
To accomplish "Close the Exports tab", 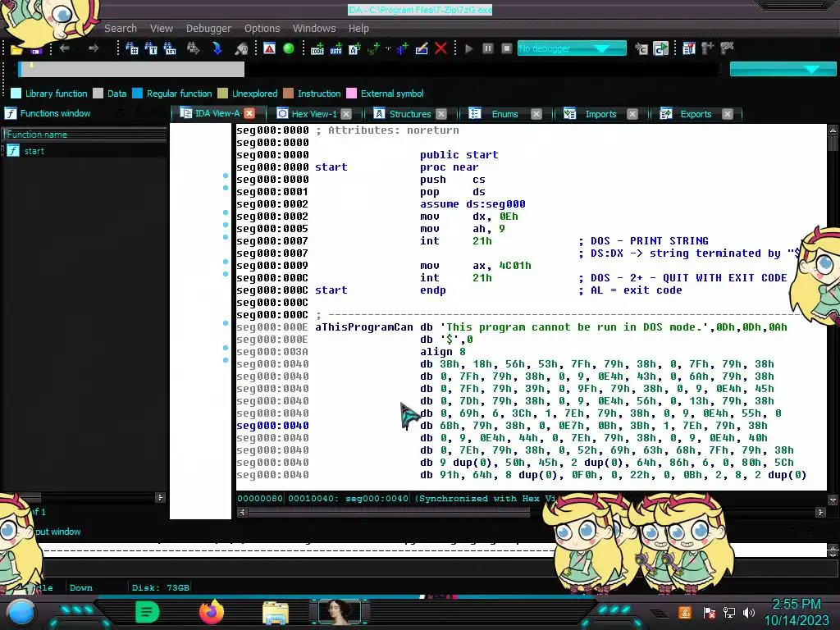I will point(727,113).
